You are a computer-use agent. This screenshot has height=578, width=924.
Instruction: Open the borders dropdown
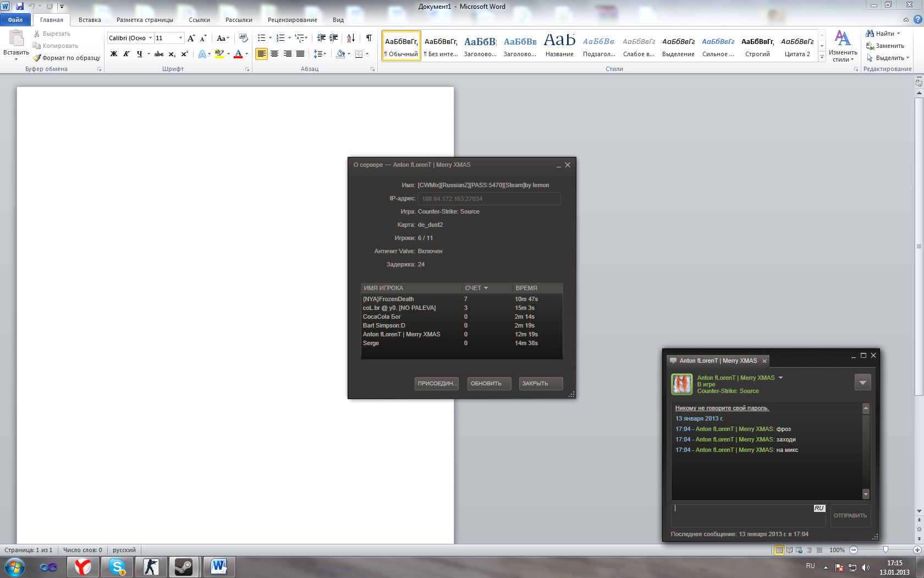tap(367, 54)
